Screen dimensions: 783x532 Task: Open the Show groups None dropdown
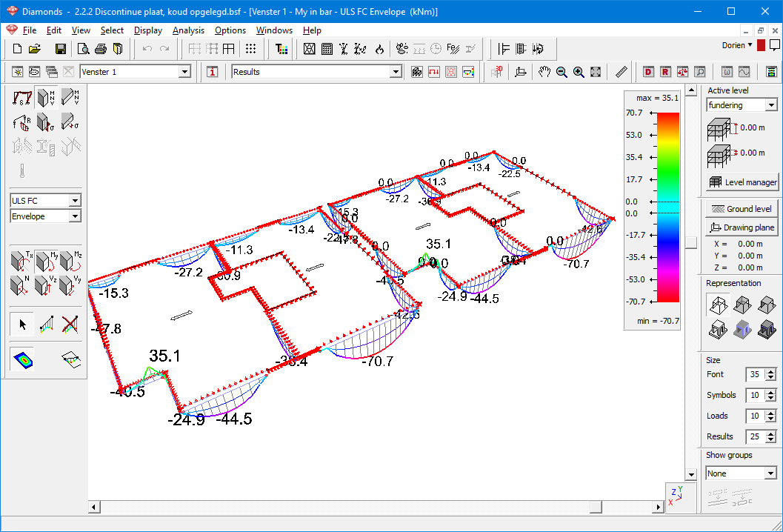[x=771, y=473]
